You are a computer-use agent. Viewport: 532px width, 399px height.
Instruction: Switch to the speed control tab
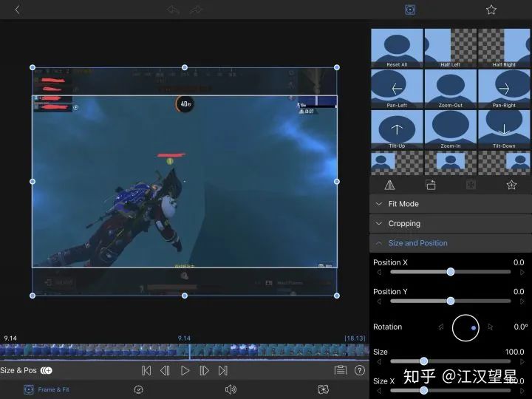click(138, 390)
